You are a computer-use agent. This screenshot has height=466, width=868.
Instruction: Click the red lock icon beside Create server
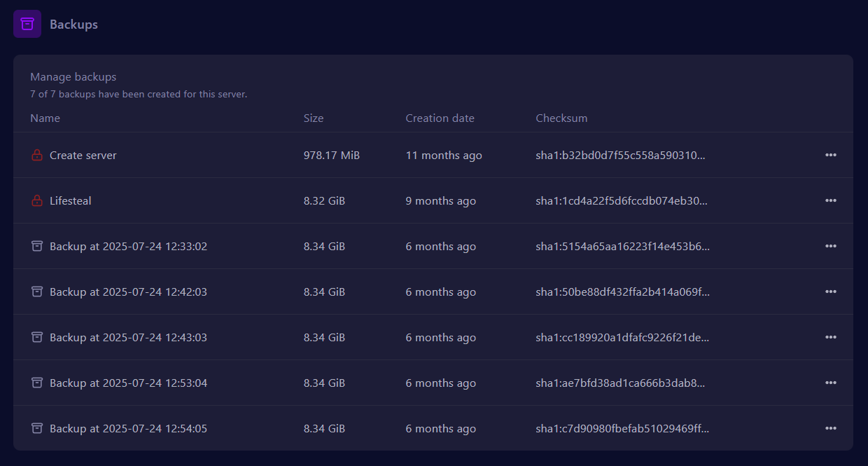coord(37,156)
